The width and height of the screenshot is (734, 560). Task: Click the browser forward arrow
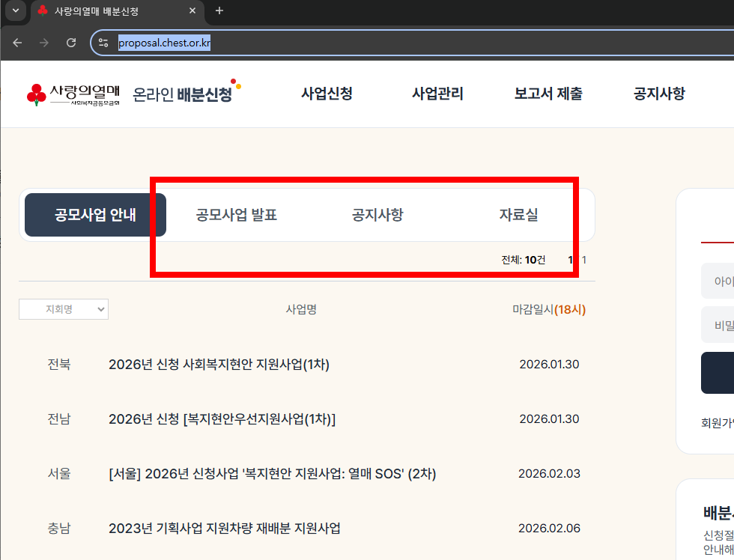click(43, 43)
